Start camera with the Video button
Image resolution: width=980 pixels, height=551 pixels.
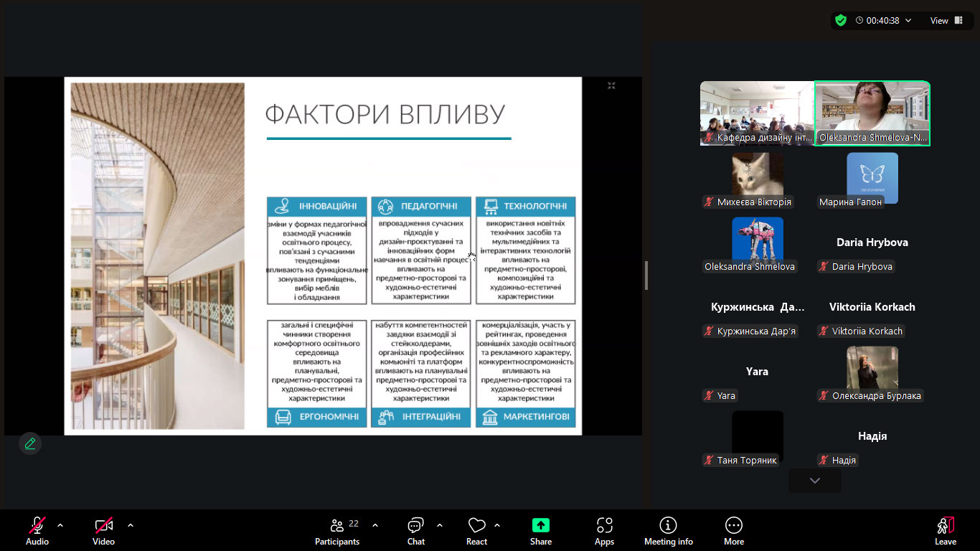pyautogui.click(x=103, y=531)
